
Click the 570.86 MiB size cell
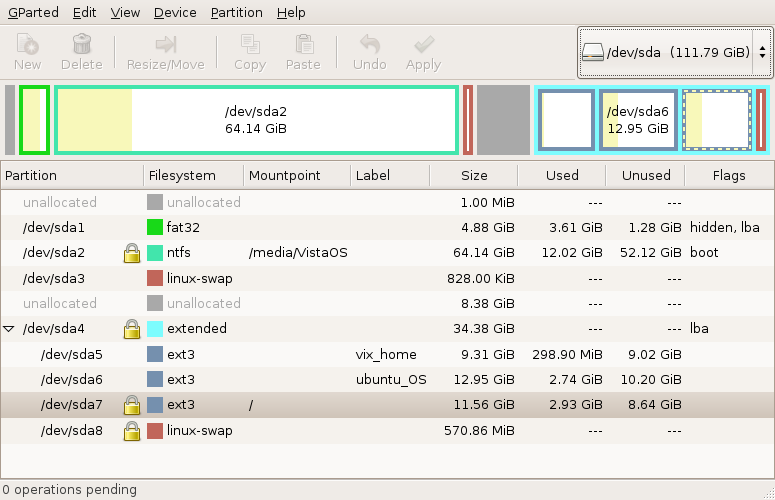pos(479,430)
